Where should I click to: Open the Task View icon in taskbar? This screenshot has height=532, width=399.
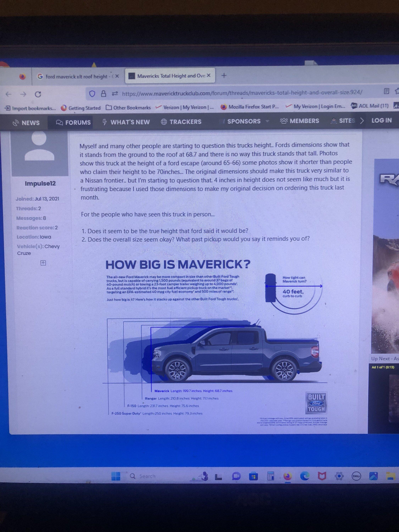218,477
